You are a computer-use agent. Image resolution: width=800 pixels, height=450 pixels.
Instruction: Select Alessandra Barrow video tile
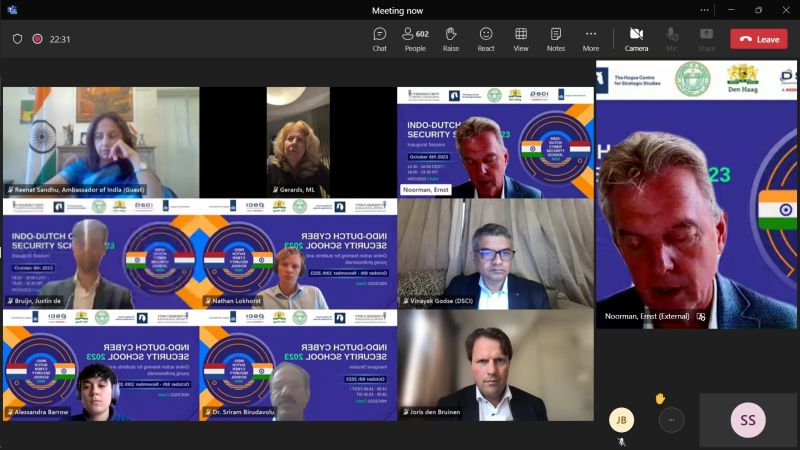tap(101, 365)
